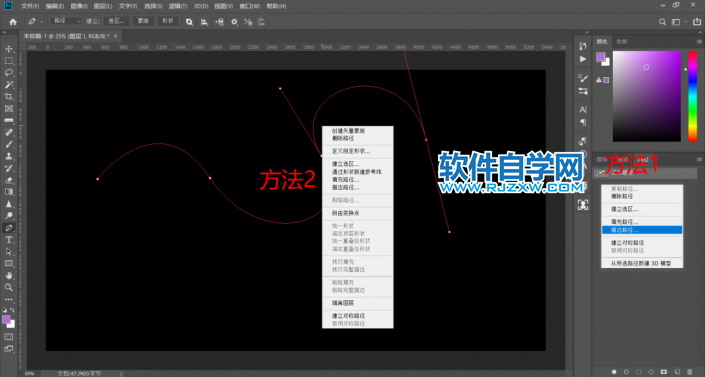Select the Move tool
Image resolution: width=705 pixels, height=377 pixels.
click(x=9, y=49)
